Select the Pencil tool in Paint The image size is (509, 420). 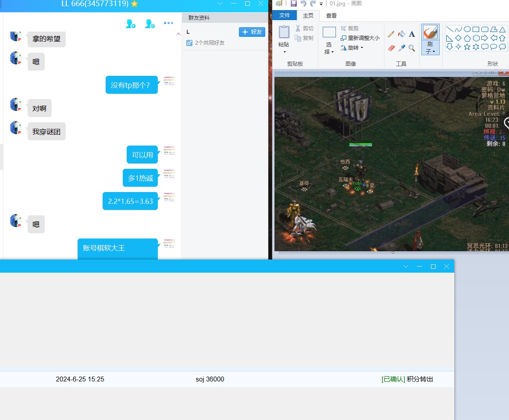tap(391, 34)
